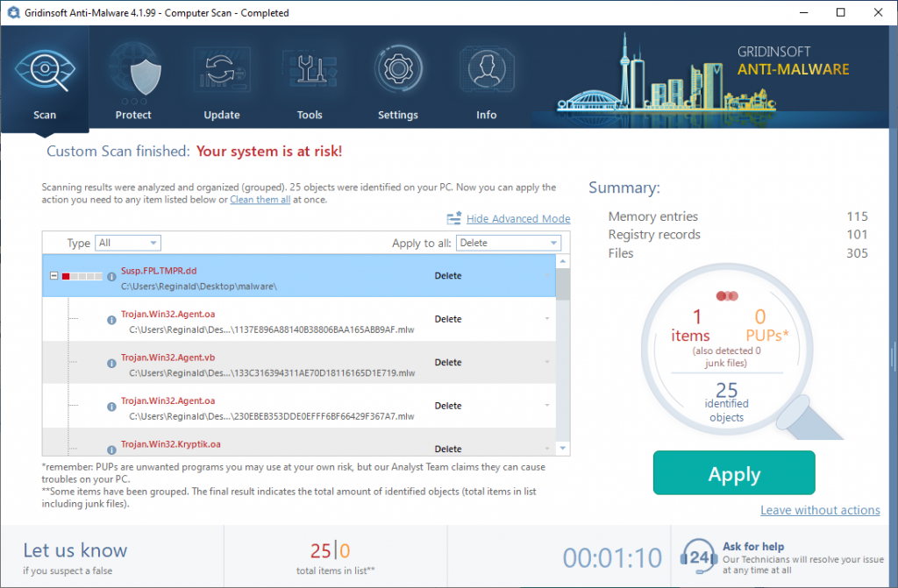Open the Update tab

[x=221, y=68]
